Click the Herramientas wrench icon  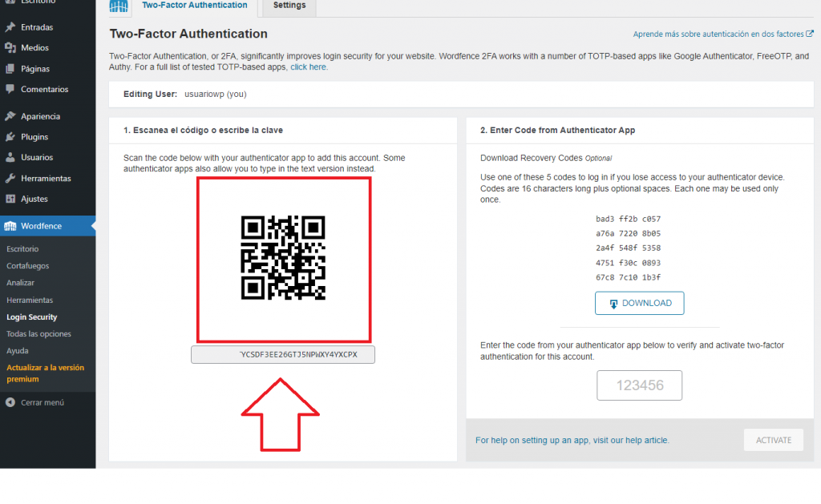pyautogui.click(x=10, y=178)
